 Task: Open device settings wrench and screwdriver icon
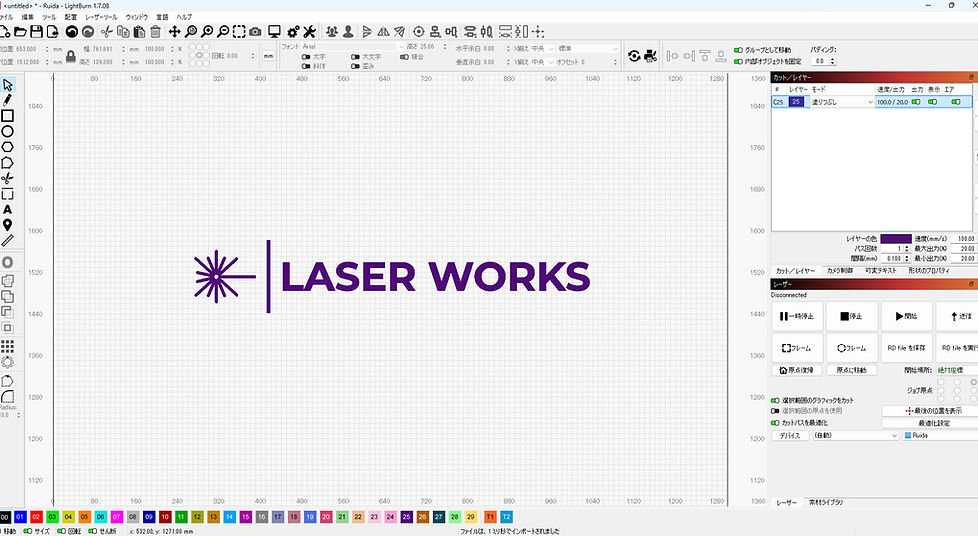pyautogui.click(x=309, y=32)
